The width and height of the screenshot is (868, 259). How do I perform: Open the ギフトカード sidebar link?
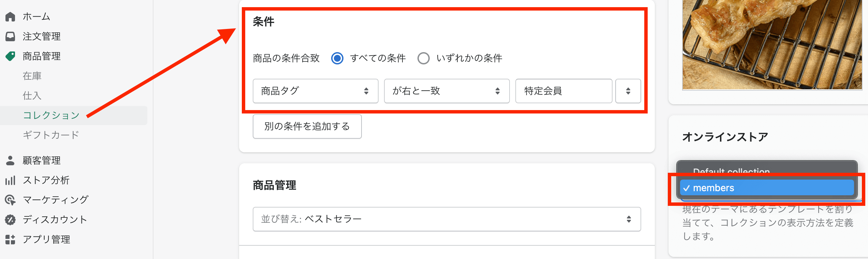(51, 135)
